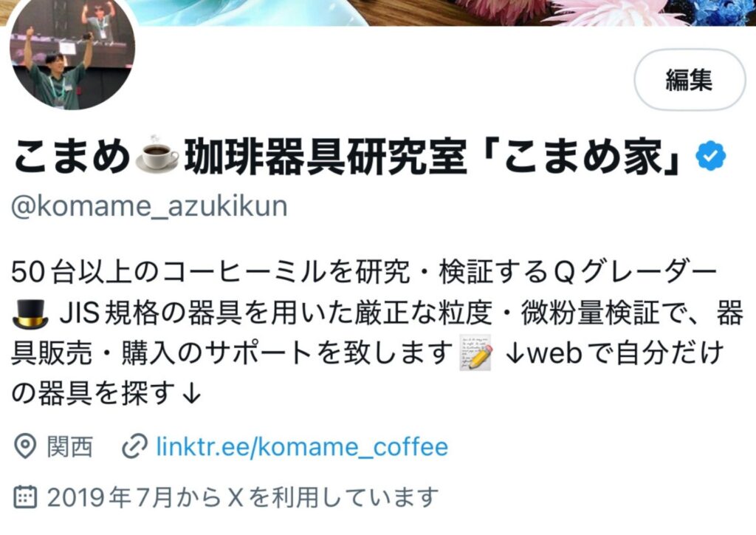Click the @komame_azukikun username handle
The image size is (756, 535).
[149, 206]
